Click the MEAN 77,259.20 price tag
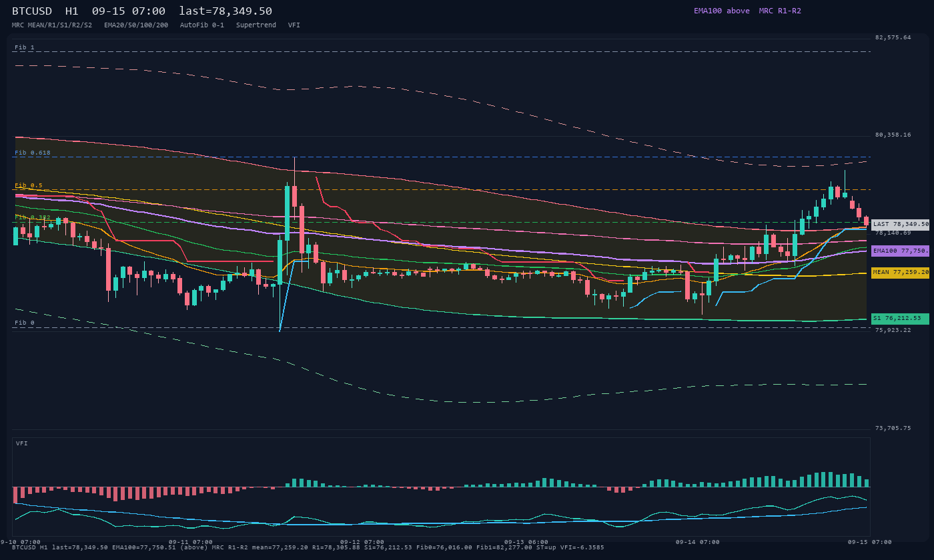The image size is (934, 560). [x=900, y=273]
